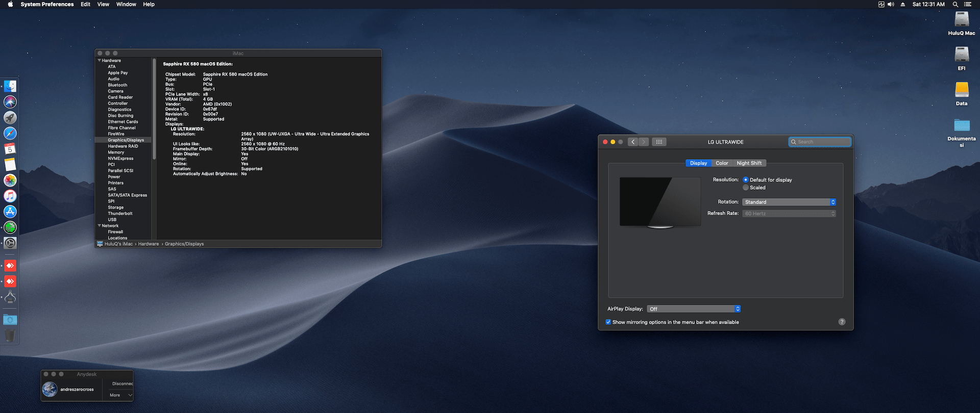980x413 pixels.
Task: Click the Sat 12:31 AM clock
Action: pyautogui.click(x=928, y=4)
